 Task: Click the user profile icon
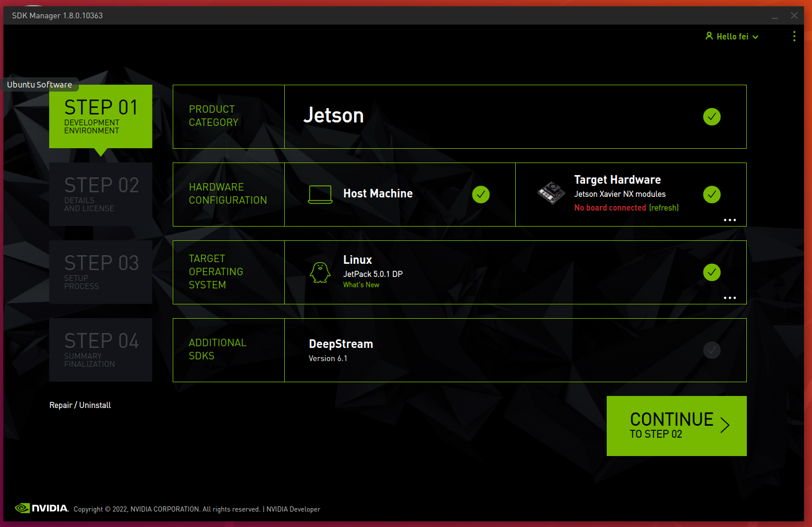click(x=709, y=36)
